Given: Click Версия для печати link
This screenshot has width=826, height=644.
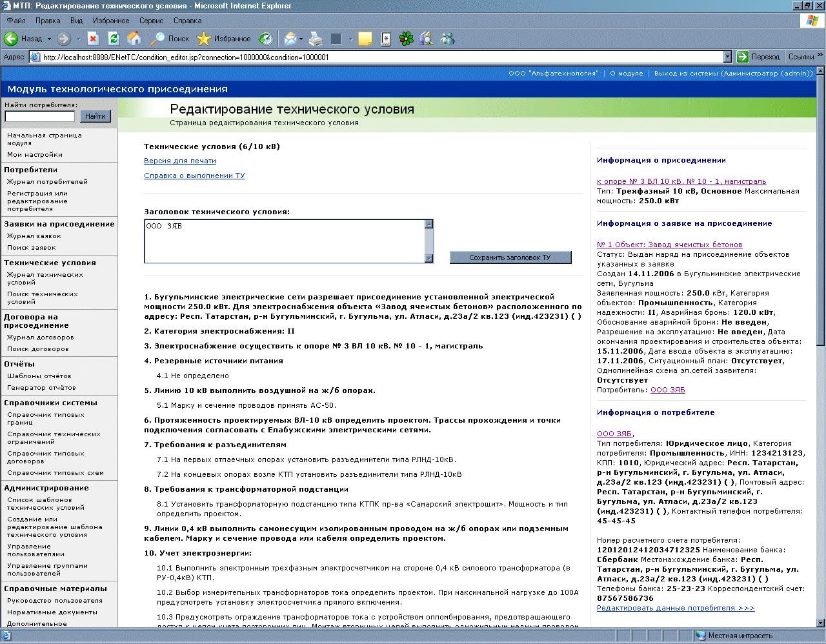Looking at the screenshot, I should pyautogui.click(x=180, y=161).
